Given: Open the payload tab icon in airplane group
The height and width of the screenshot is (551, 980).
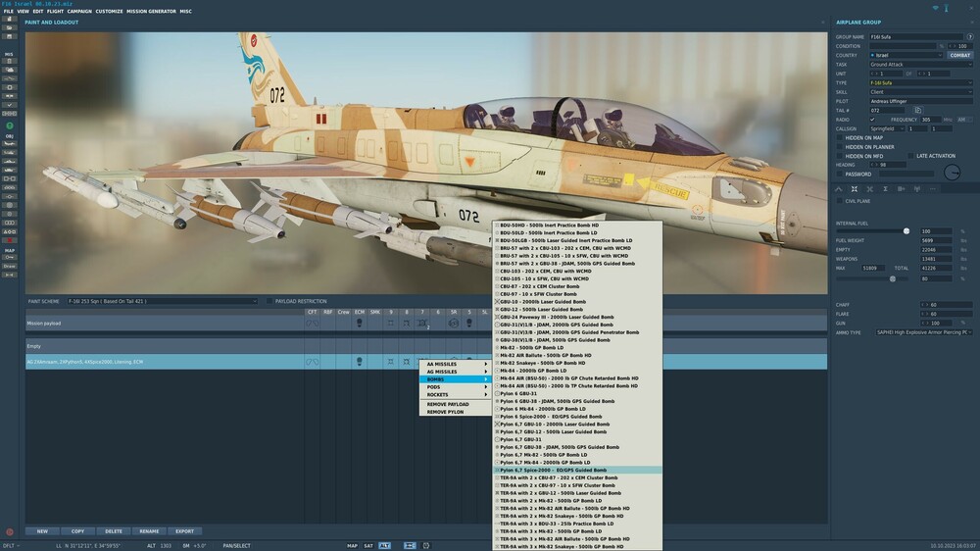Looking at the screenshot, I should point(855,189).
